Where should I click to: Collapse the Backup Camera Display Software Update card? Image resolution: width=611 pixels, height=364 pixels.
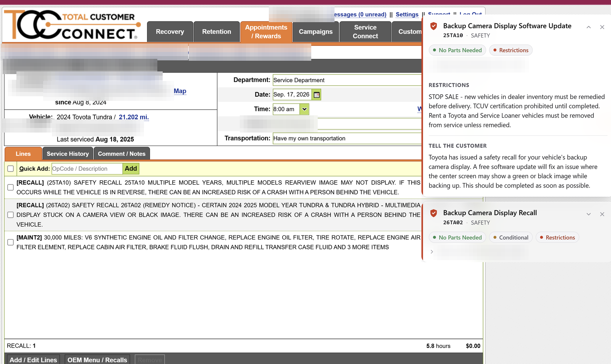point(589,27)
